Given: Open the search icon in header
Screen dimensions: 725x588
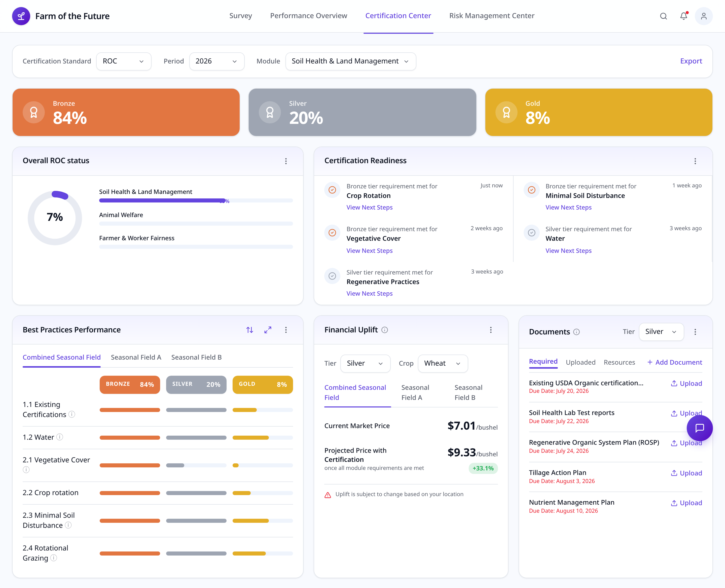Looking at the screenshot, I should click(x=663, y=16).
